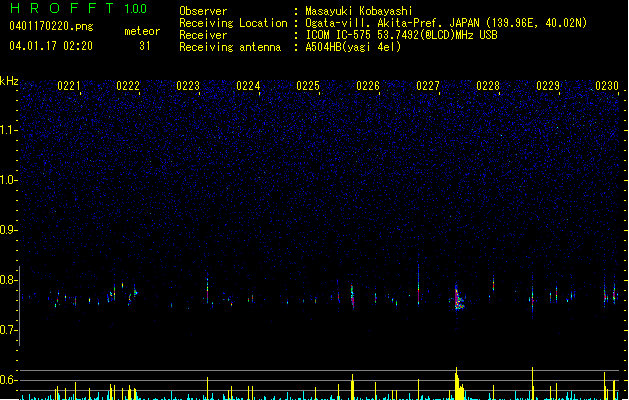Select the meteor count 31
Screen dimensions: 629x400
tap(145, 46)
